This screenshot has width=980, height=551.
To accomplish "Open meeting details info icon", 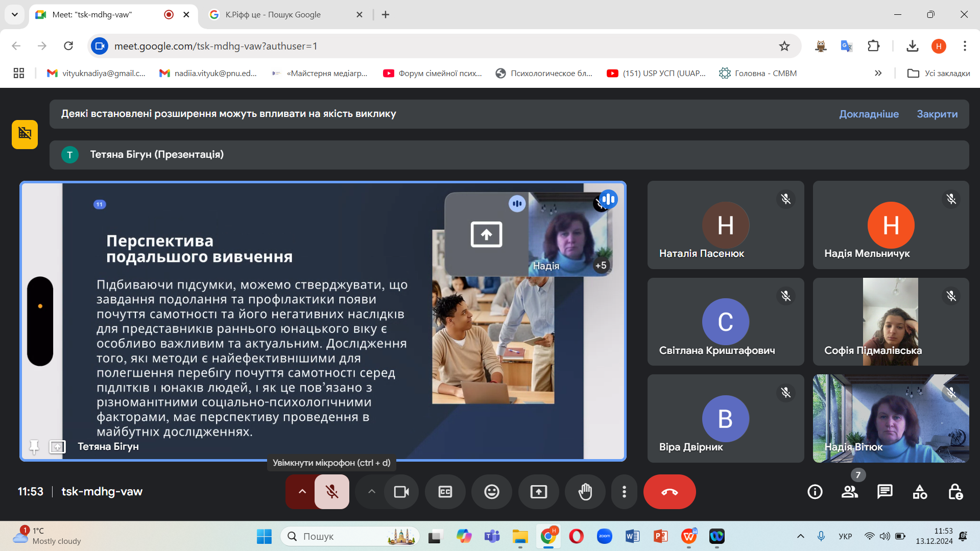I will 815,492.
